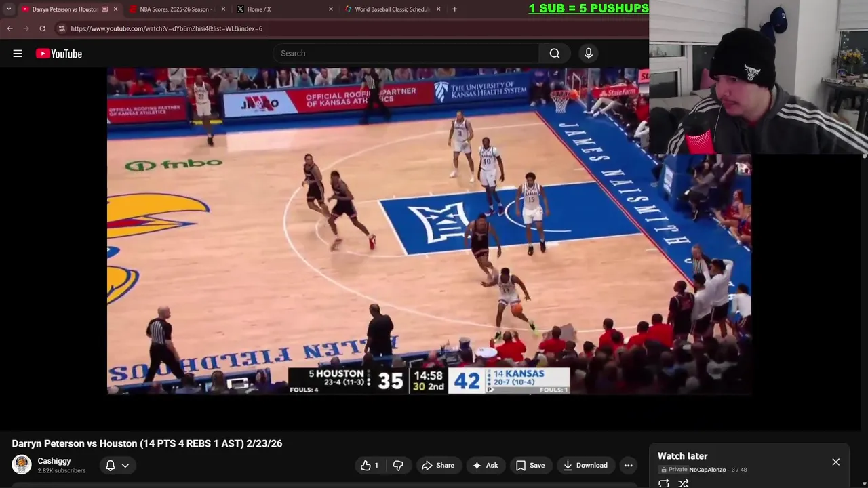Share the video

(x=437, y=465)
